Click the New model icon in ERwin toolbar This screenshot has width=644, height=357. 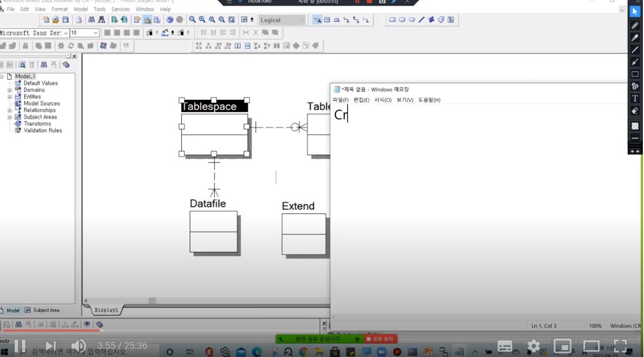pyautogui.click(x=46, y=20)
